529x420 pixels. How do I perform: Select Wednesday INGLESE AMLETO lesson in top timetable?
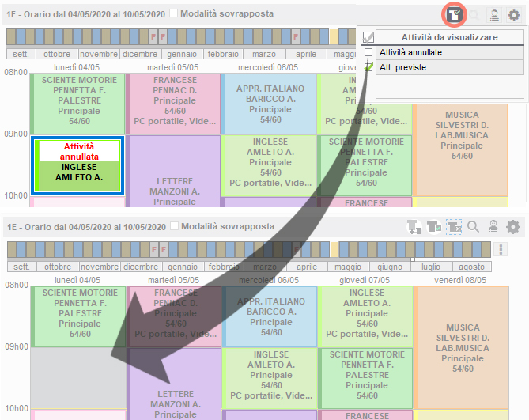[x=270, y=165]
